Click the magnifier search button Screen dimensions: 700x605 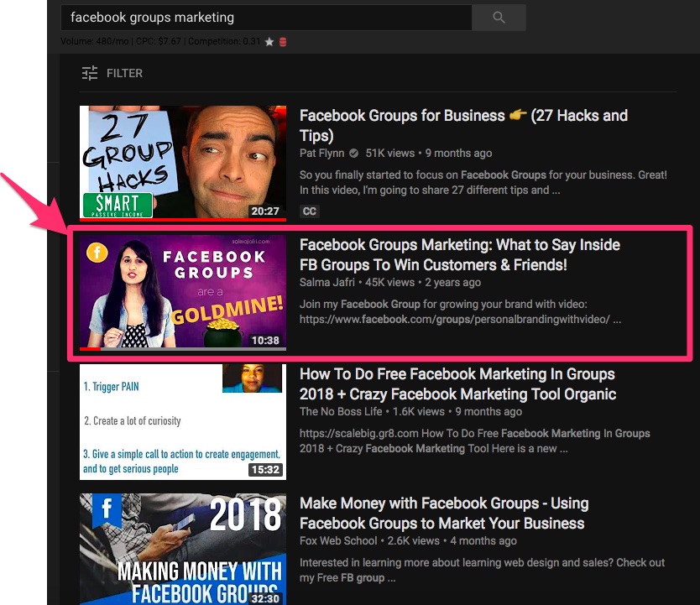coord(499,18)
